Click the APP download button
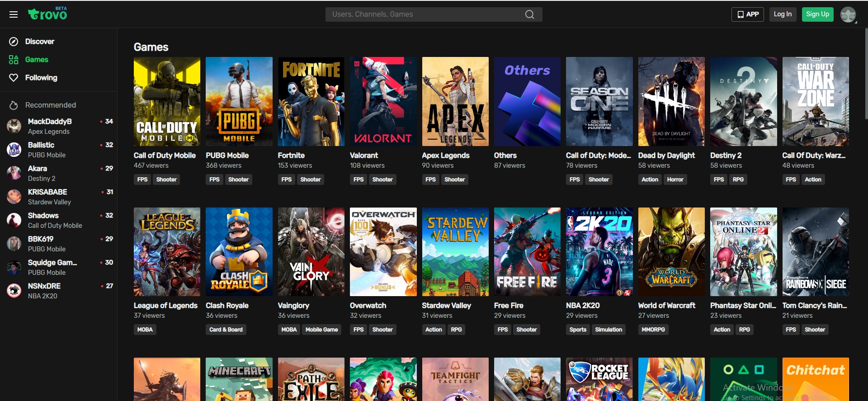This screenshot has width=868, height=401. (x=747, y=14)
